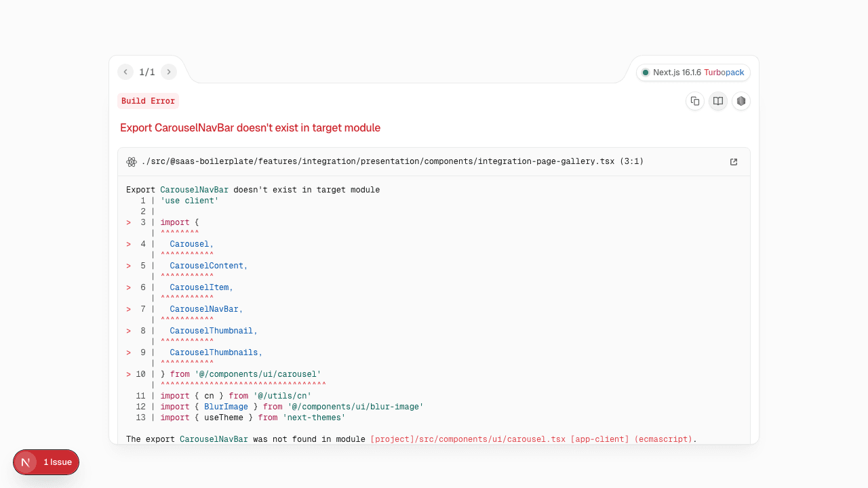The height and width of the screenshot is (488, 868).
Task: Go to the next error arrow
Action: pos(169,72)
